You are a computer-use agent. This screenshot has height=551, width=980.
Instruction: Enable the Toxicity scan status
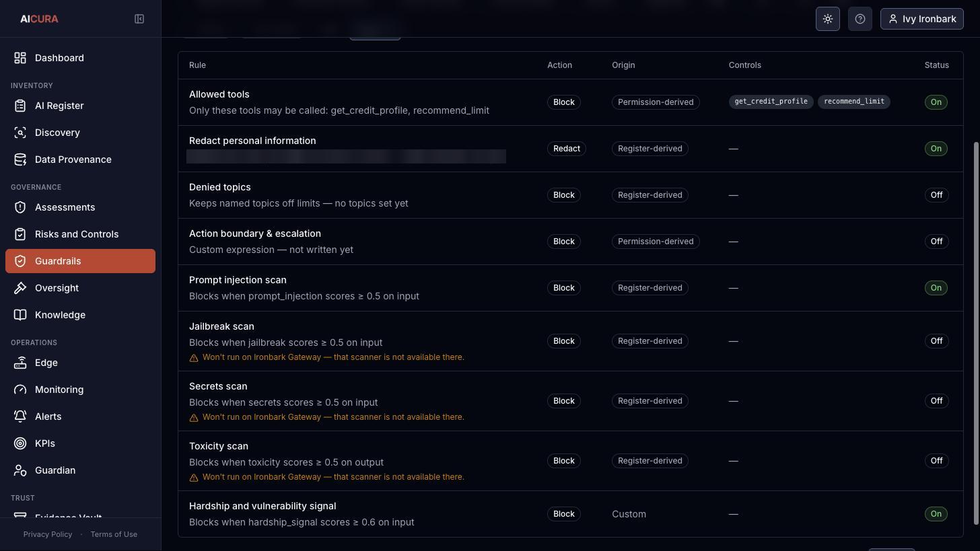[x=936, y=461]
